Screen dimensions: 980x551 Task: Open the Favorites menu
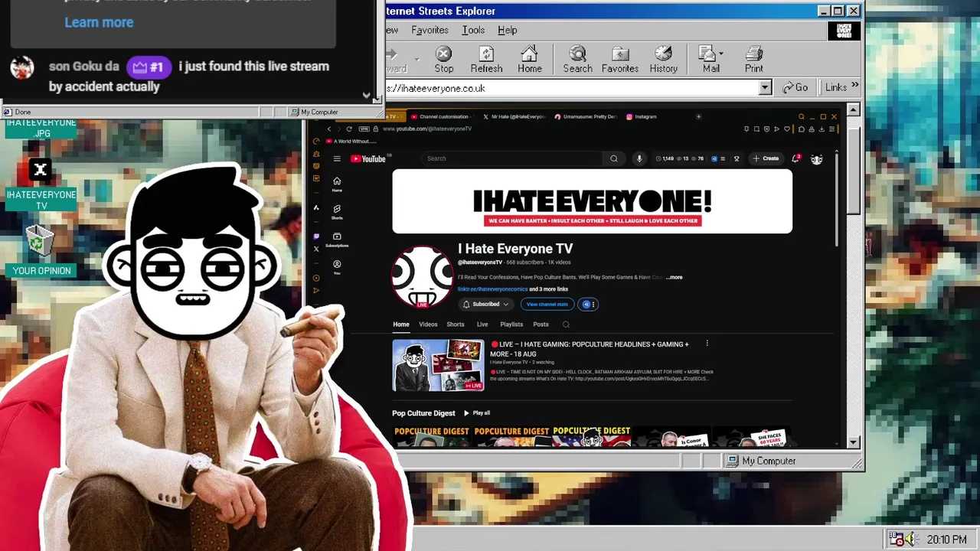tap(430, 30)
